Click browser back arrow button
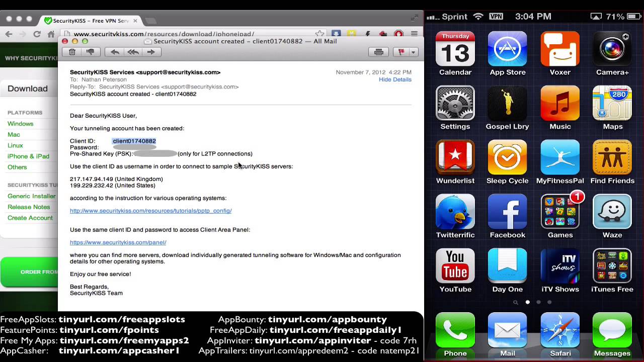 [x=9, y=34]
